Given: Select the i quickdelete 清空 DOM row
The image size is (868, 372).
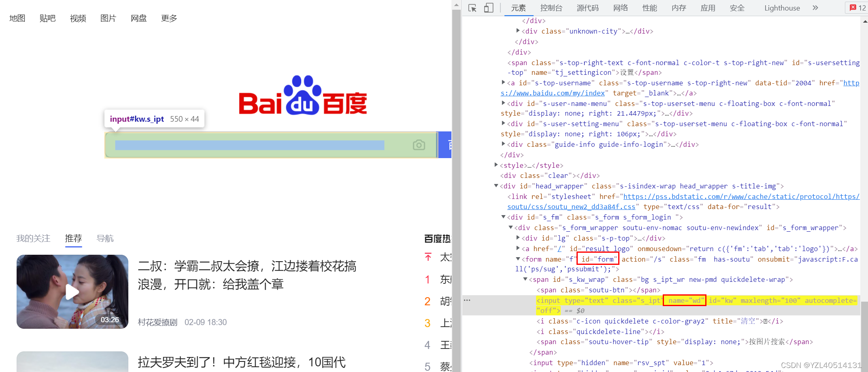Looking at the screenshot, I should click(x=660, y=321).
